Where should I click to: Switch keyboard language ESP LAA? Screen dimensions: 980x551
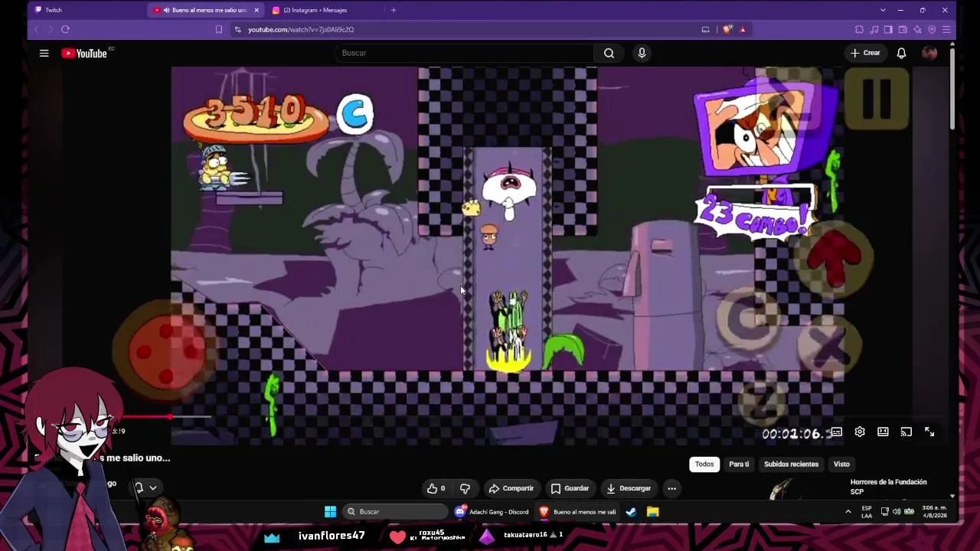pyautogui.click(x=867, y=511)
